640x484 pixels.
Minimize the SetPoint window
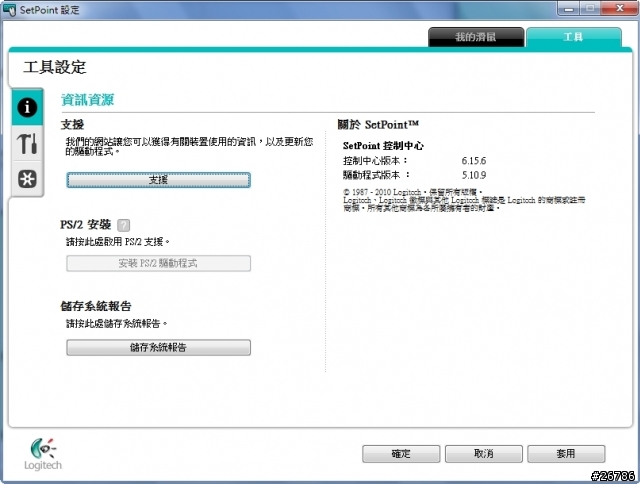point(569,9)
